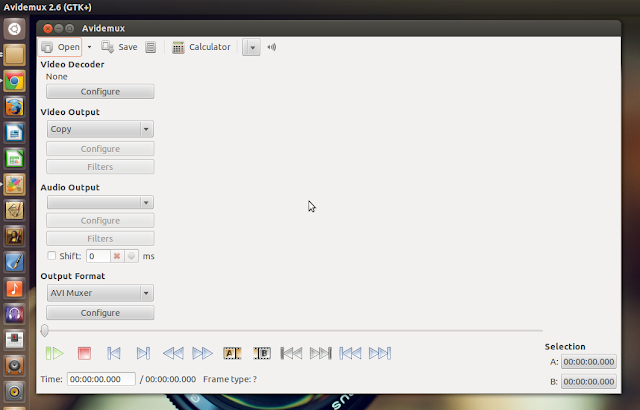
Task: Launch Google Chrome from the launcher
Action: pyautogui.click(x=14, y=81)
